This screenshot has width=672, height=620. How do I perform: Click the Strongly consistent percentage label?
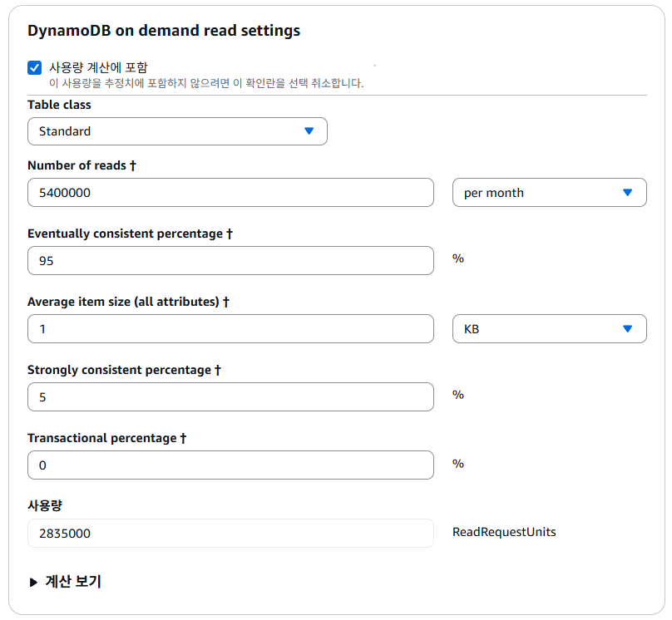[124, 370]
